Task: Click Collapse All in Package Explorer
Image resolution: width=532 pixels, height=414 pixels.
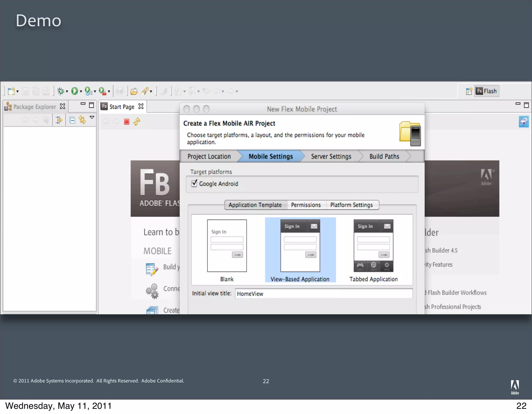Action: point(72,120)
